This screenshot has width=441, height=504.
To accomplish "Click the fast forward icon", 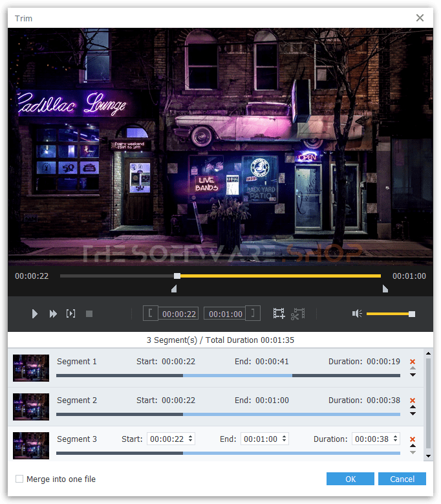I will [x=53, y=314].
